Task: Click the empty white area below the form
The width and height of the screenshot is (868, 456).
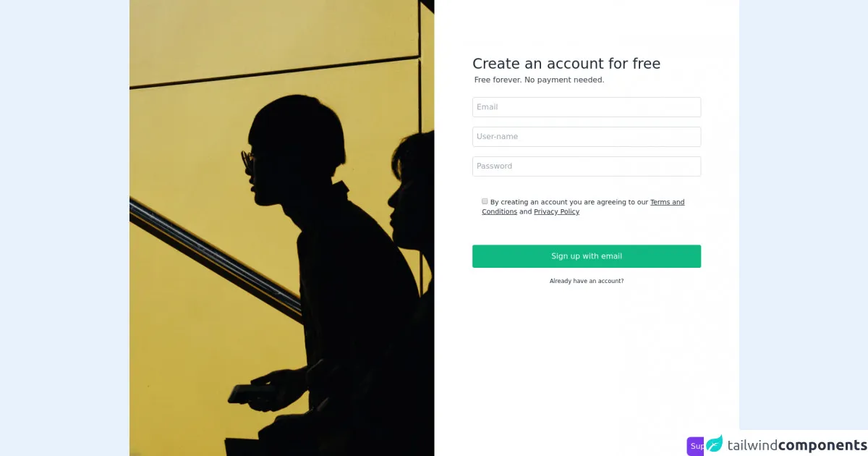Action: (587, 362)
